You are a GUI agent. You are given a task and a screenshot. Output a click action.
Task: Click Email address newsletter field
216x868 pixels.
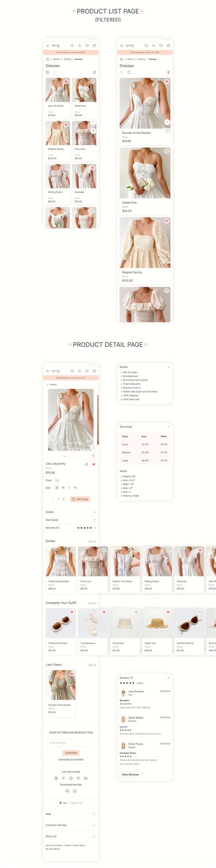click(71, 743)
